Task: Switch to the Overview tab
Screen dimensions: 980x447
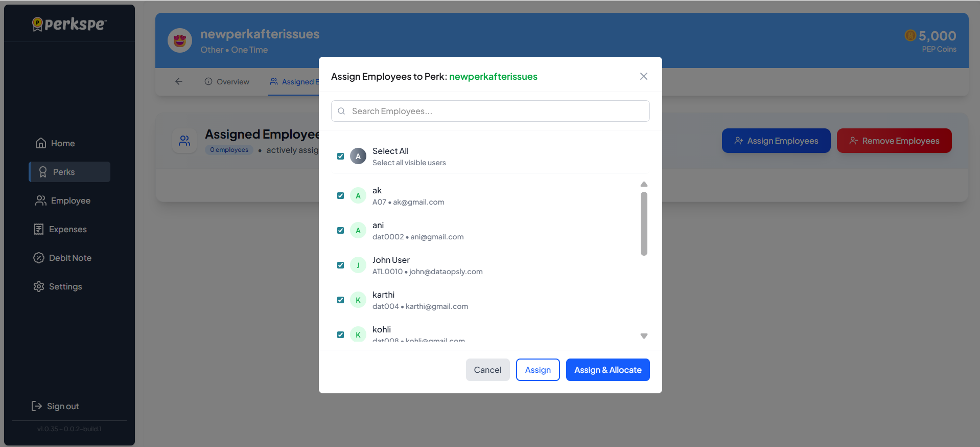Action: coord(227,82)
